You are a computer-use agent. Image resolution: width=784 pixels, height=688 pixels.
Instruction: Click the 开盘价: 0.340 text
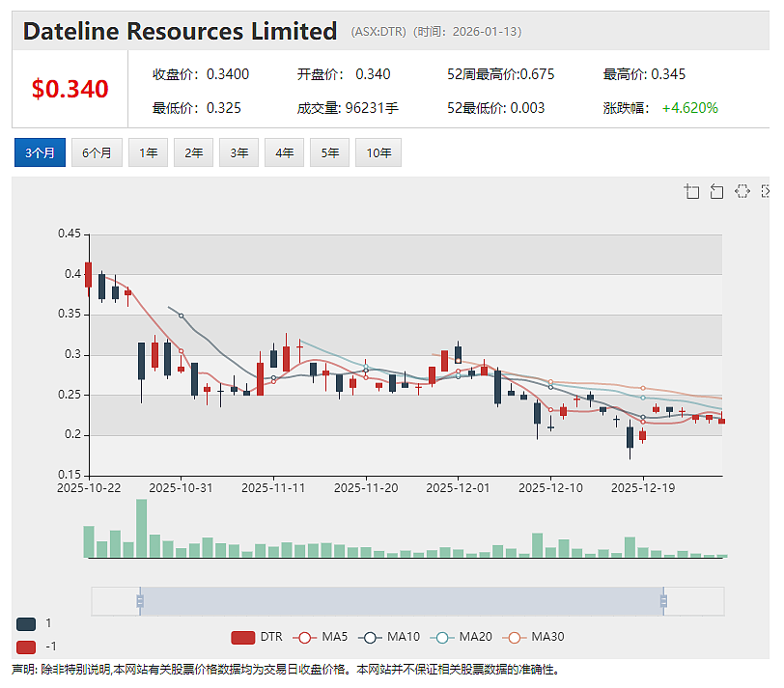(x=344, y=74)
